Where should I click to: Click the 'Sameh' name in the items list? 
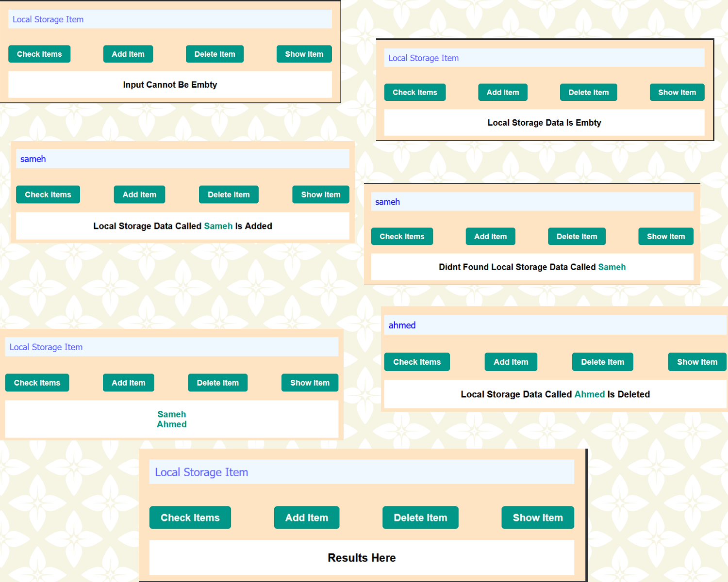tap(171, 414)
